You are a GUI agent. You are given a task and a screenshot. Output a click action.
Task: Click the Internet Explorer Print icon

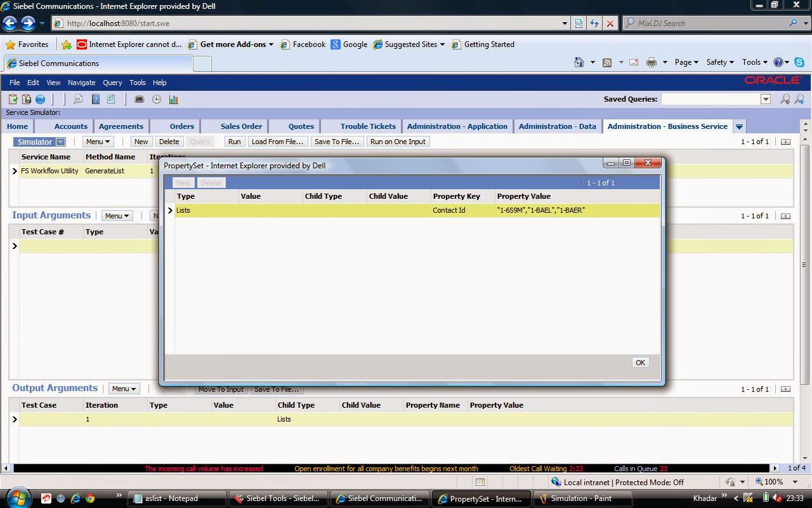(652, 62)
